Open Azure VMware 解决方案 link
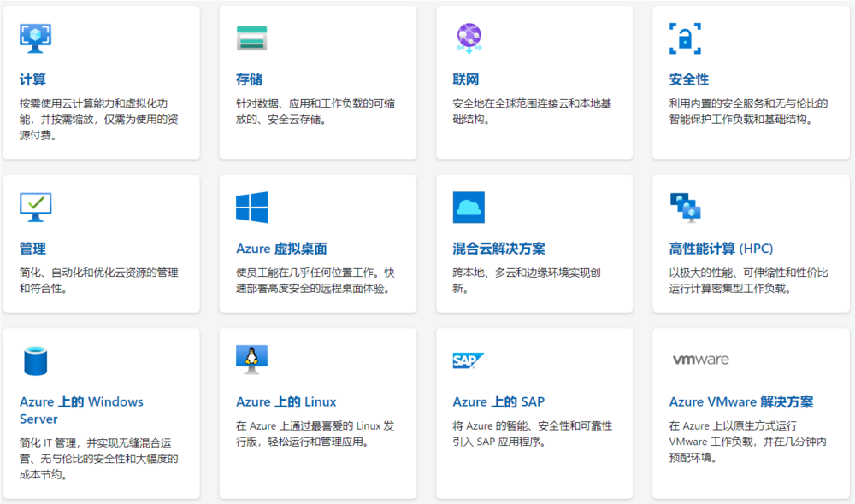Image resolution: width=855 pixels, height=504 pixels. 740,401
